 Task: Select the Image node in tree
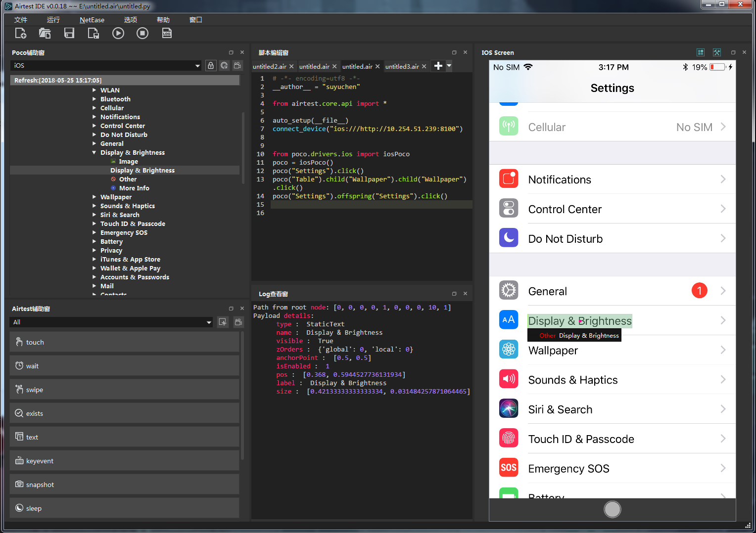tap(128, 162)
